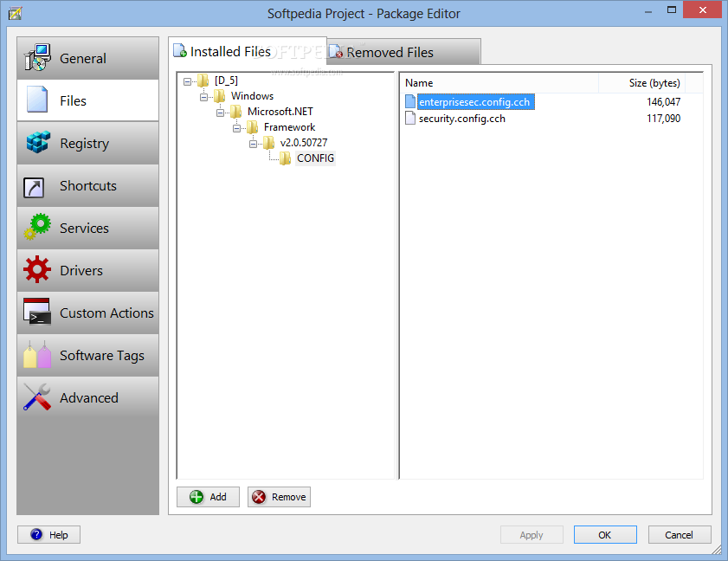Click the Software Tags label icon
The height and width of the screenshot is (561, 728).
37,355
